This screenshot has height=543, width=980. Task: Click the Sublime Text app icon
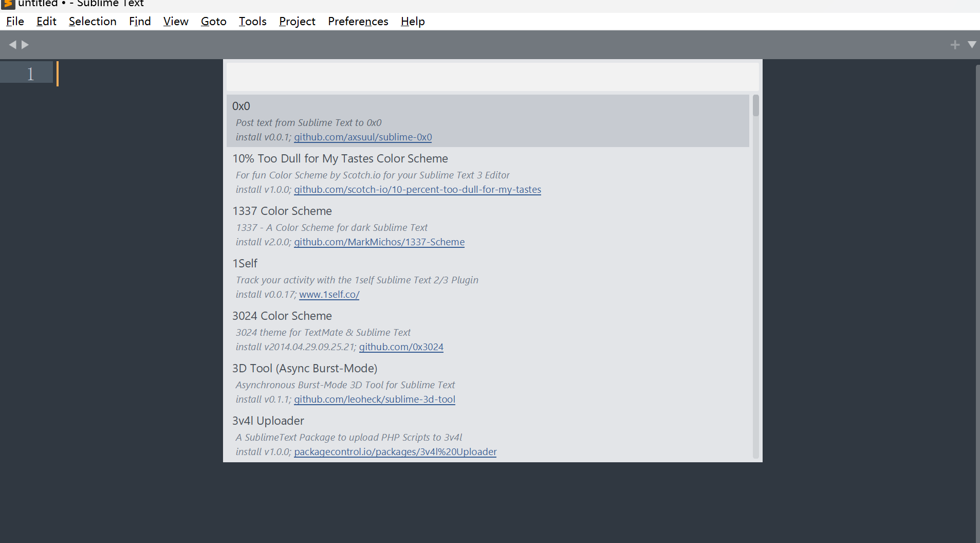(x=8, y=4)
